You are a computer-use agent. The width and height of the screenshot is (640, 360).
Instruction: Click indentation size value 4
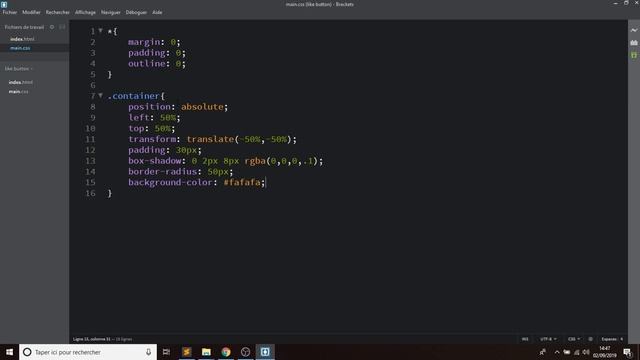pyautogui.click(x=622, y=339)
